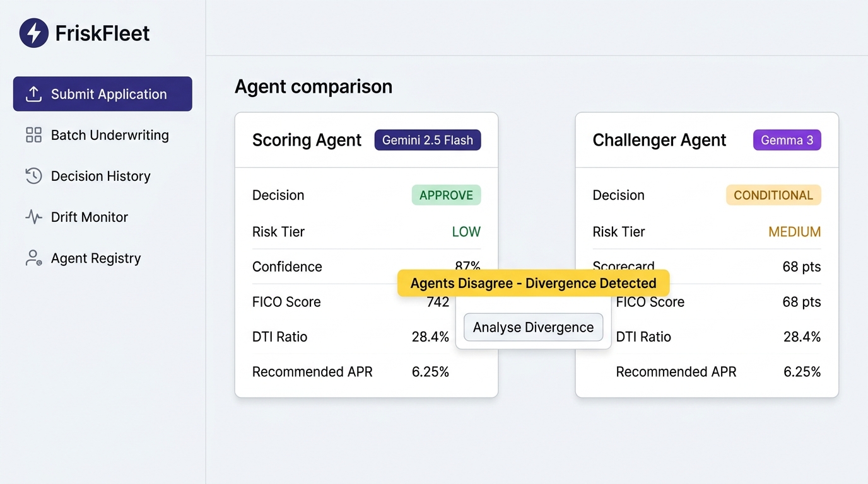Select the Challenger Agent card title
This screenshot has width=868, height=484.
coord(659,140)
